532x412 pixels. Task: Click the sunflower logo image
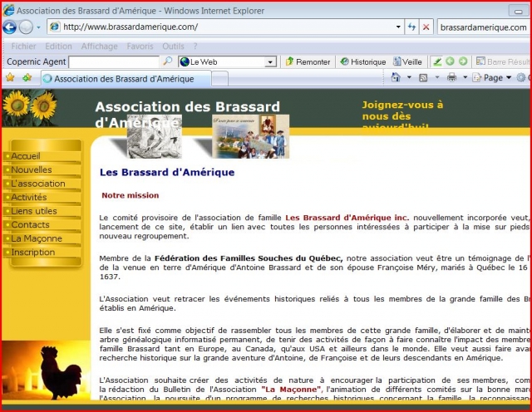tap(30, 108)
